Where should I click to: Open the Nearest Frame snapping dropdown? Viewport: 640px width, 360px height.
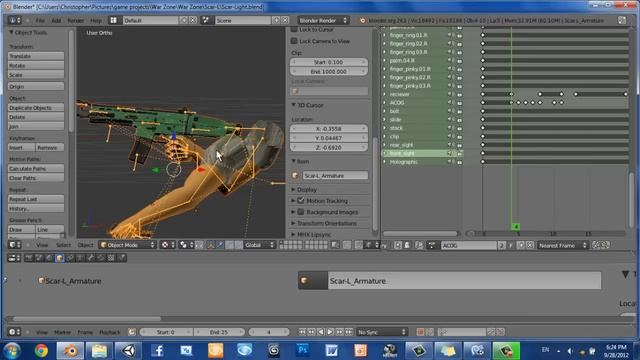click(562, 245)
